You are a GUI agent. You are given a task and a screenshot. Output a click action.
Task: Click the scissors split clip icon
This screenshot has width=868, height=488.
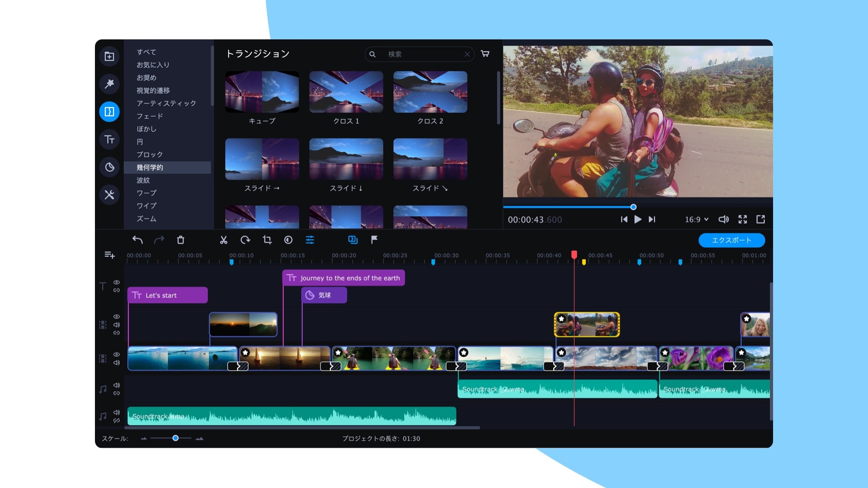point(223,240)
